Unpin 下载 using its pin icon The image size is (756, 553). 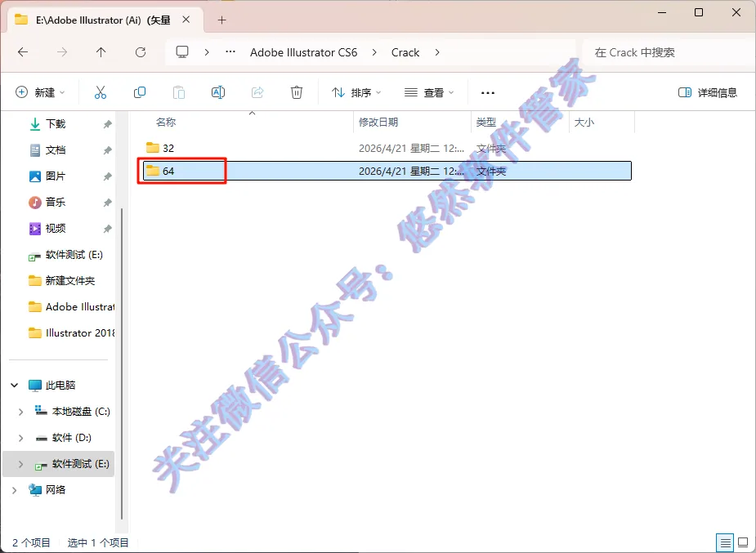point(108,124)
